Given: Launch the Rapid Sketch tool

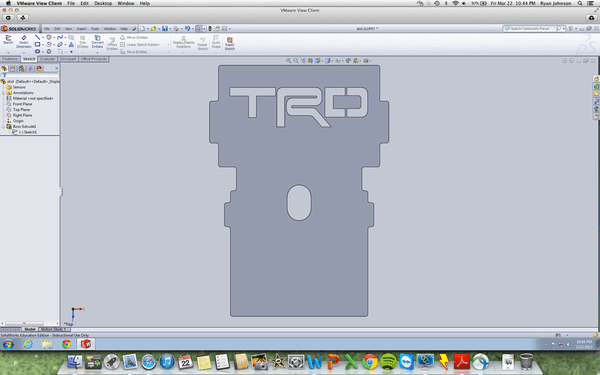Looking at the screenshot, I should 230,43.
